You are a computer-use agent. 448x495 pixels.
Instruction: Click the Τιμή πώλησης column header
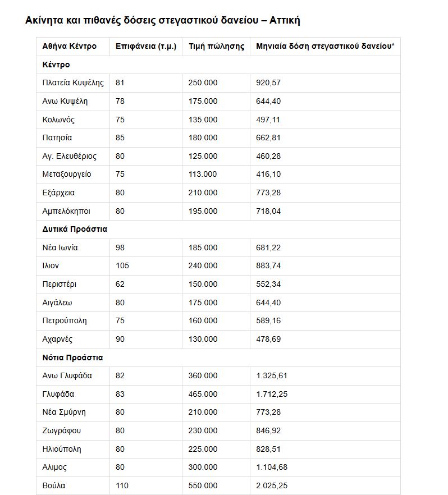[216, 46]
